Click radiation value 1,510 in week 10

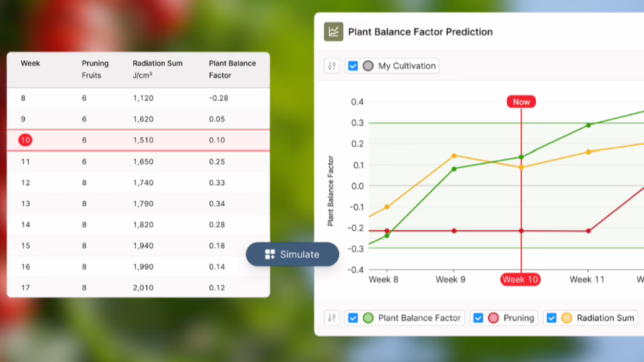143,140
